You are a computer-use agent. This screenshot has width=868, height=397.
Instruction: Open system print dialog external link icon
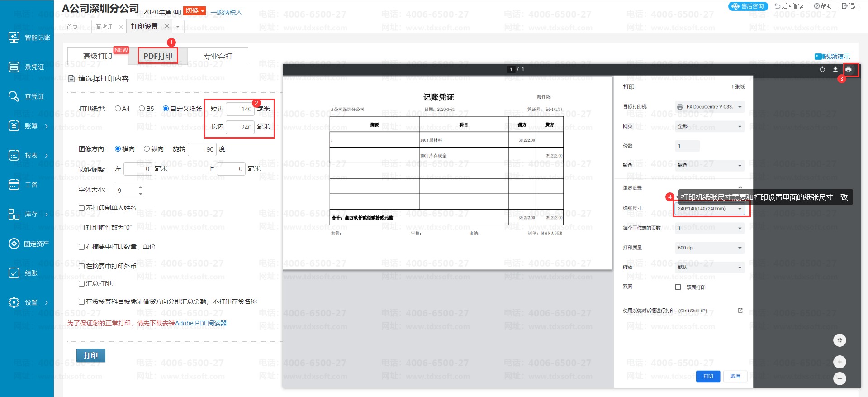[x=740, y=311]
